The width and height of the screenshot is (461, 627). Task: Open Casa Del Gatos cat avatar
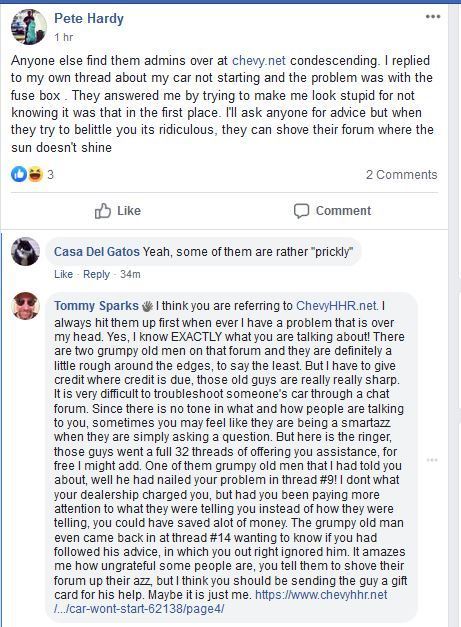click(x=26, y=252)
